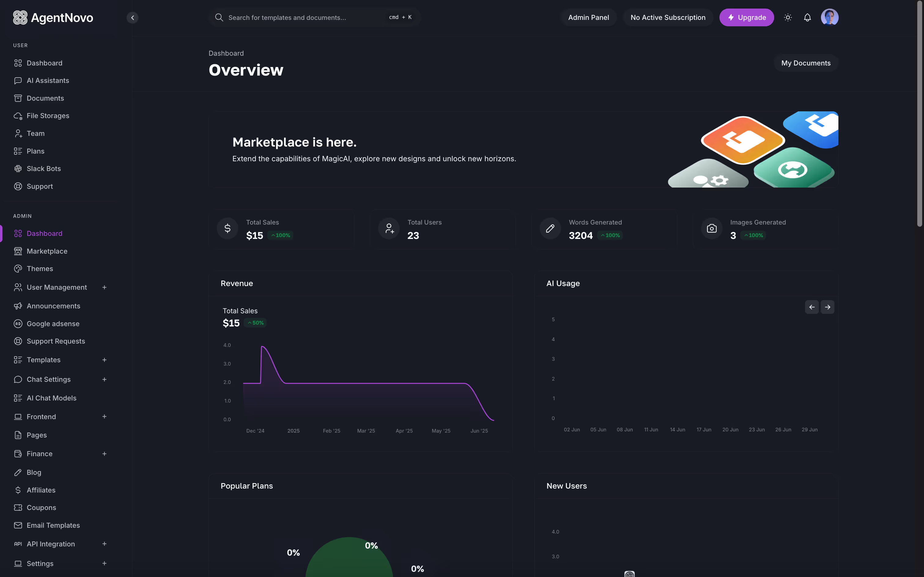The image size is (924, 577).
Task: Click the Words Generated pencil icon
Action: [x=550, y=229]
